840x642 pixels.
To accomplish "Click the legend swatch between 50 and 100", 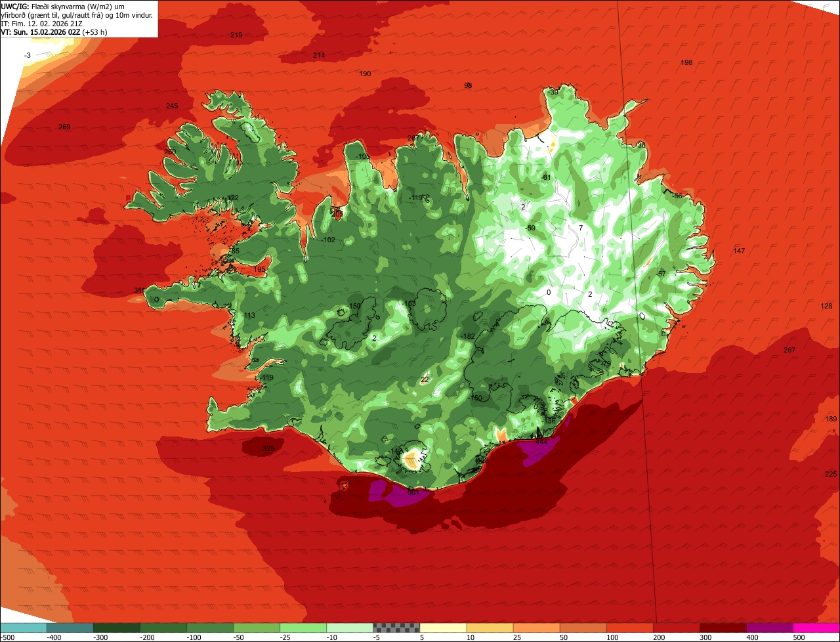I will tap(583, 628).
